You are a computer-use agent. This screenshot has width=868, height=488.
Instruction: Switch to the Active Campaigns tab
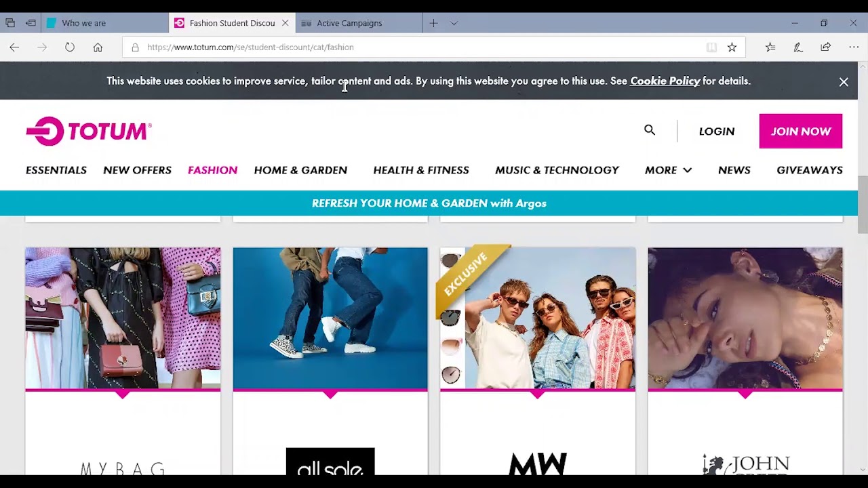(359, 23)
